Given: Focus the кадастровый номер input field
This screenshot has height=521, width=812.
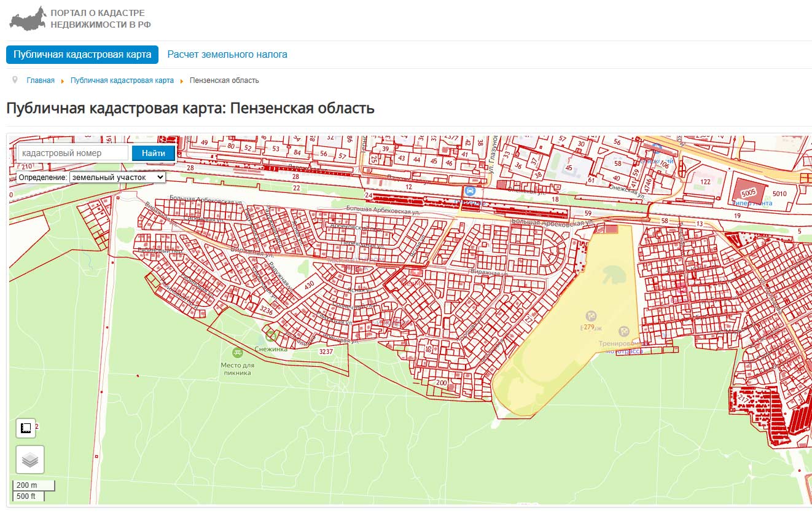Looking at the screenshot, I should (x=74, y=153).
